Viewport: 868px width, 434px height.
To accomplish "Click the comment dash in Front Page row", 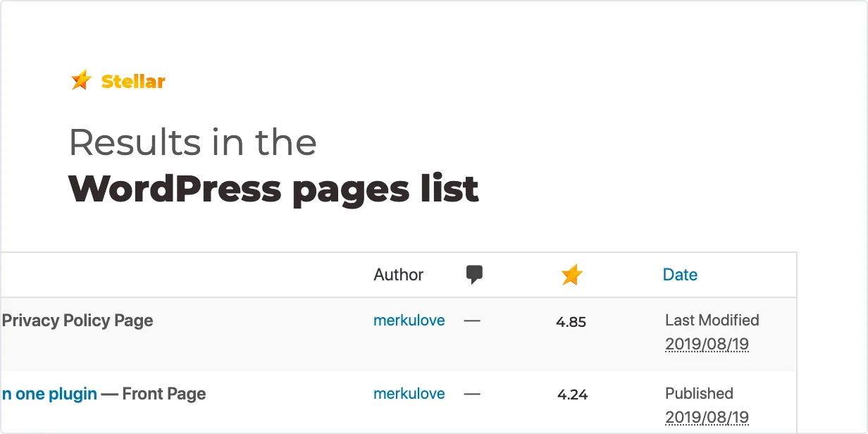I will (x=472, y=395).
